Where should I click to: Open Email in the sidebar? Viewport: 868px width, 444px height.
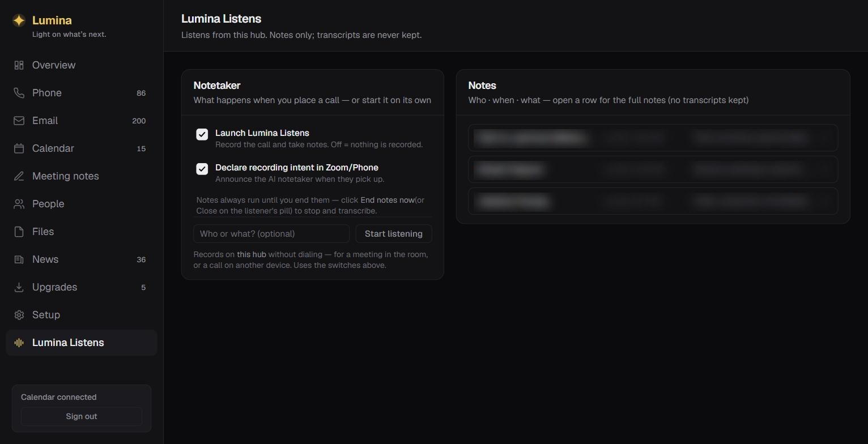82,121
